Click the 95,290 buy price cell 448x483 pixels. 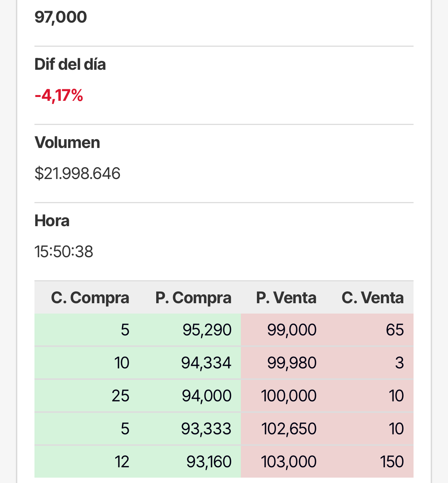pos(207,330)
